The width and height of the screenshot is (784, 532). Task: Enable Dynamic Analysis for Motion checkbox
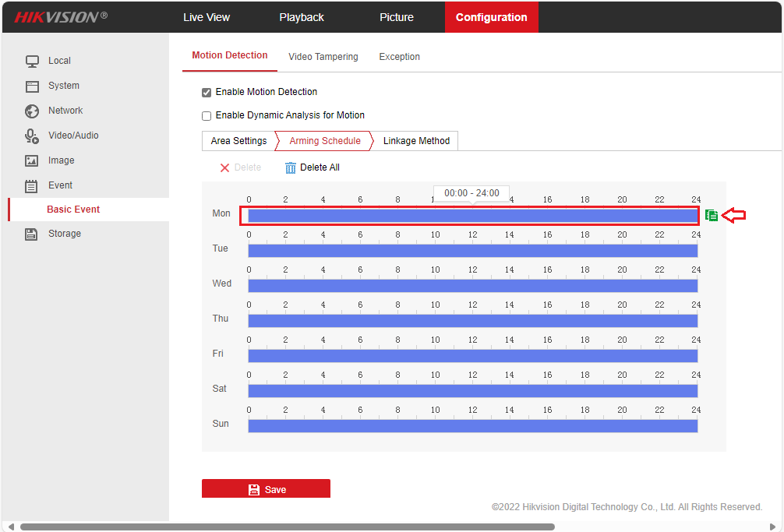[x=207, y=116]
